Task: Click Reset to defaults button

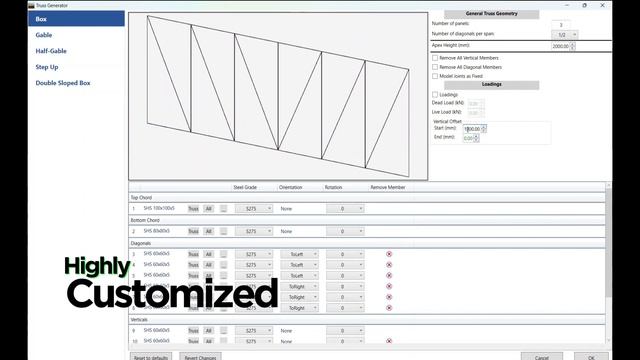Action: click(x=151, y=357)
